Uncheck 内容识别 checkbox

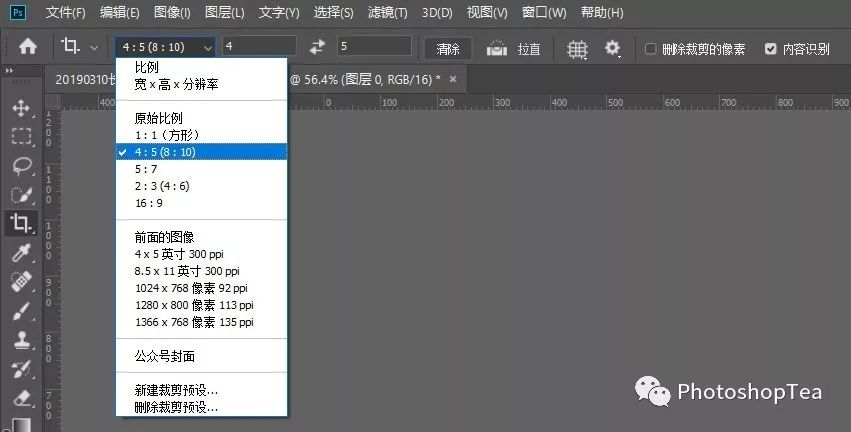click(770, 49)
